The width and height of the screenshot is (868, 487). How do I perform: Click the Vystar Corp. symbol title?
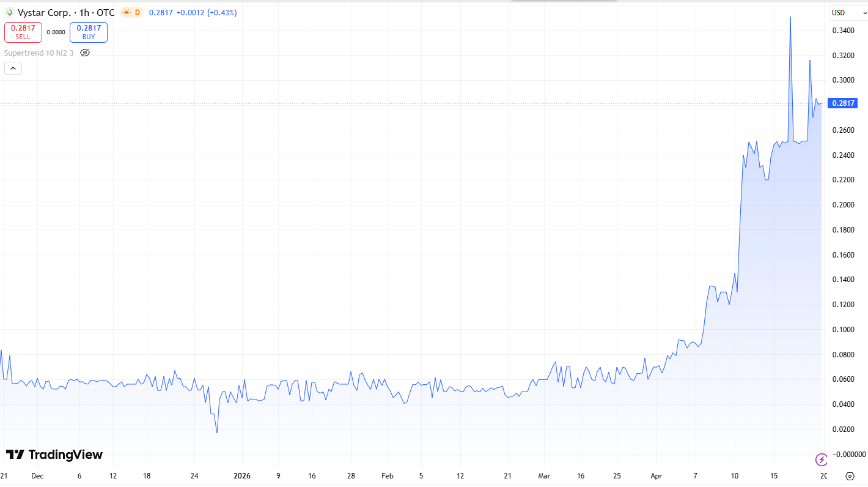[43, 12]
